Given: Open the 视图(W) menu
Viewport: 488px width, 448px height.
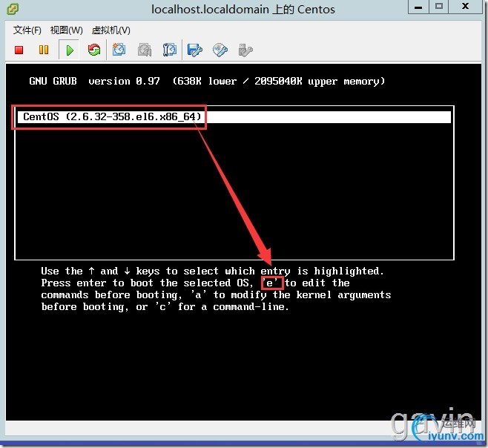Looking at the screenshot, I should pos(66,30).
